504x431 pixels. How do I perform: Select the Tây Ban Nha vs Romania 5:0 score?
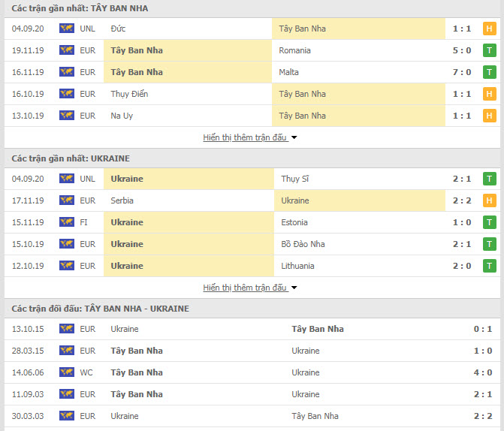462,50
